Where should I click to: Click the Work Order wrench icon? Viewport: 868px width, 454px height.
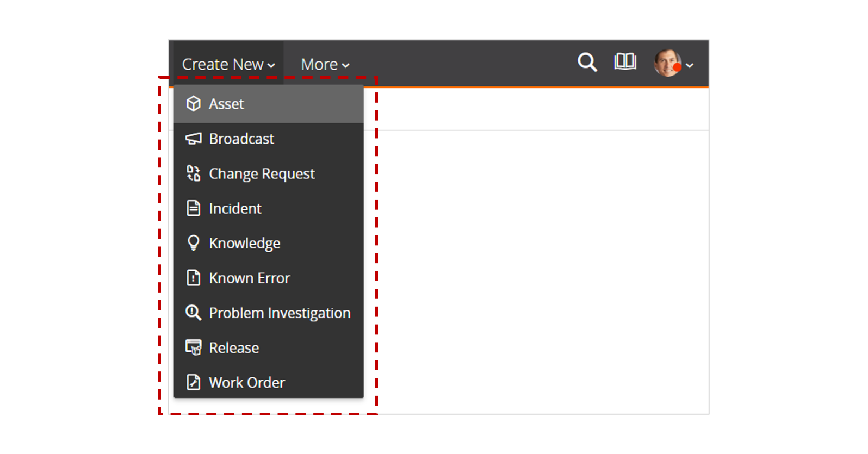[x=193, y=382]
